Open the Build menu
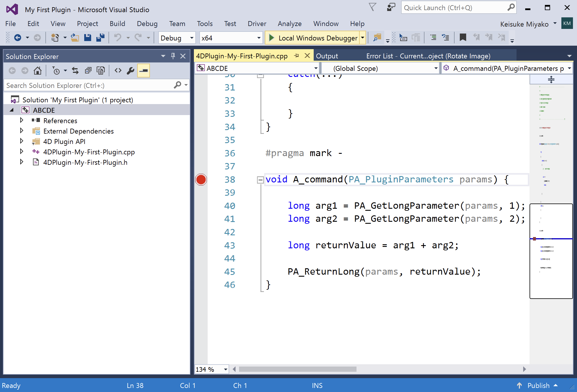This screenshot has height=392, width=577. tap(117, 23)
